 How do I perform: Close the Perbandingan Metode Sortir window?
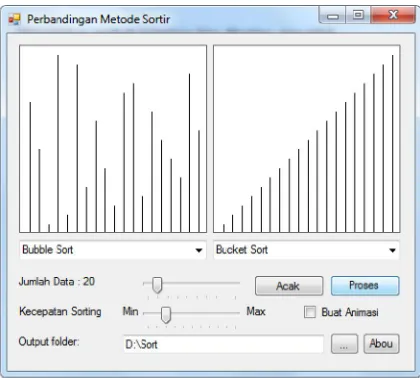pos(393,15)
